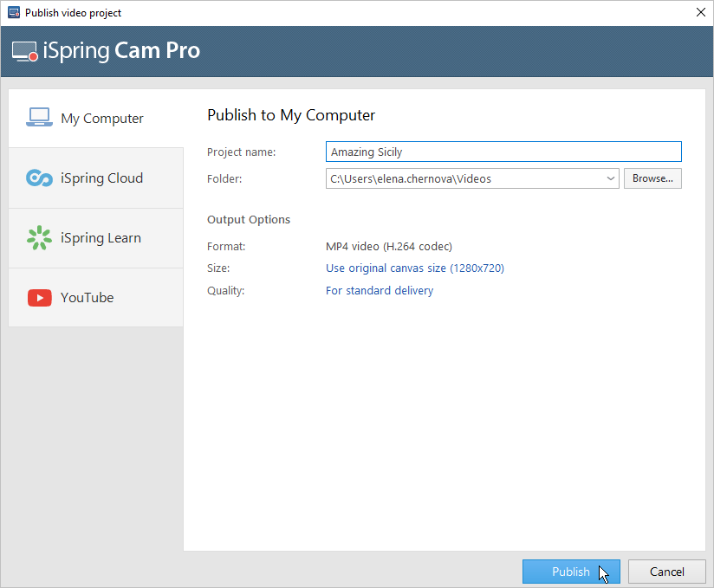
Task: Click the 'Output Options' section label
Action: (249, 219)
